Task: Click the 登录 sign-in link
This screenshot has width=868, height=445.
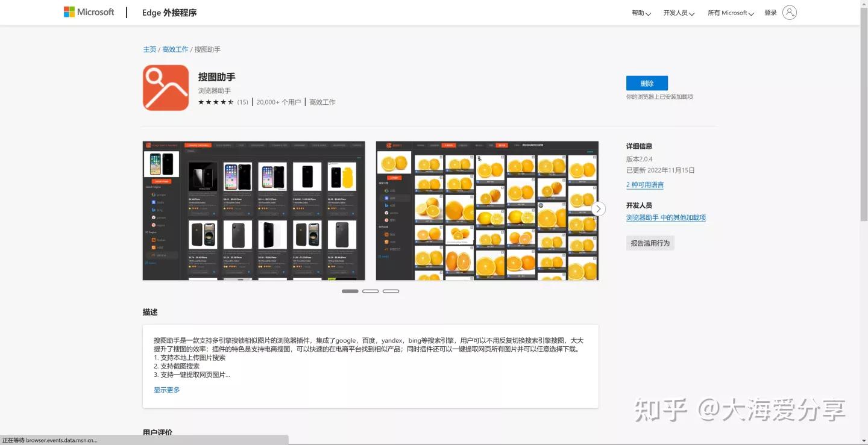Action: click(770, 12)
